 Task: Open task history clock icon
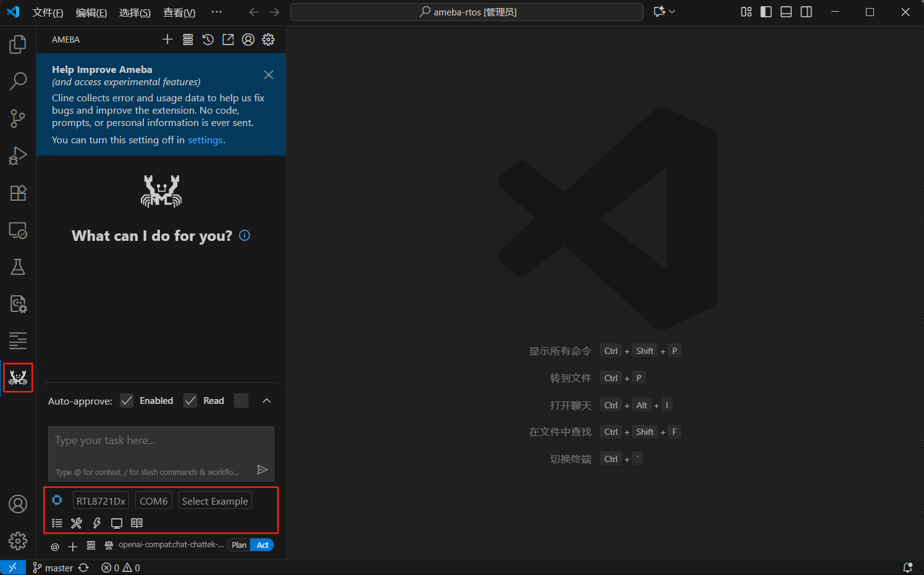tap(208, 40)
